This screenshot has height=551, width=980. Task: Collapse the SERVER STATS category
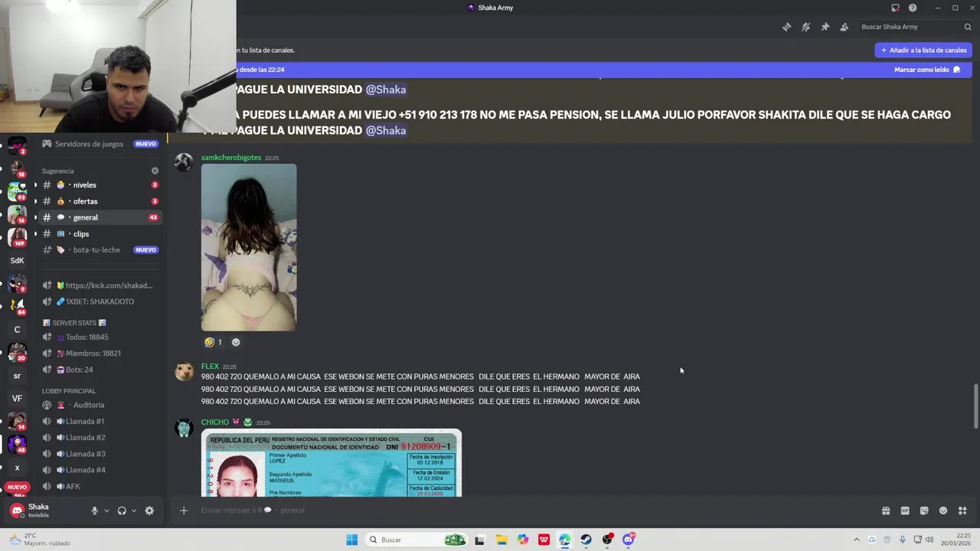pos(74,323)
